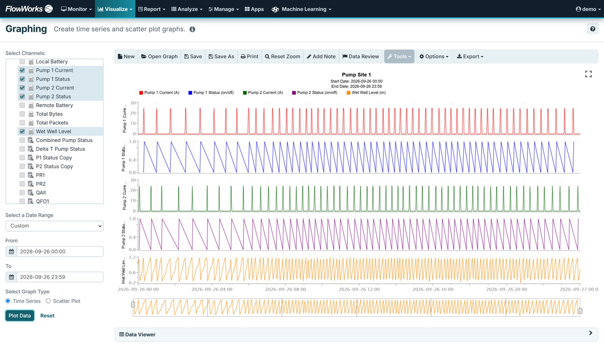This screenshot has width=604, height=364.
Task: Print the graph
Action: pyautogui.click(x=250, y=57)
